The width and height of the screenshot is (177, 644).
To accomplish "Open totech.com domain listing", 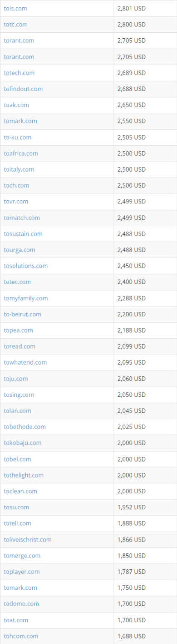I will [19, 73].
